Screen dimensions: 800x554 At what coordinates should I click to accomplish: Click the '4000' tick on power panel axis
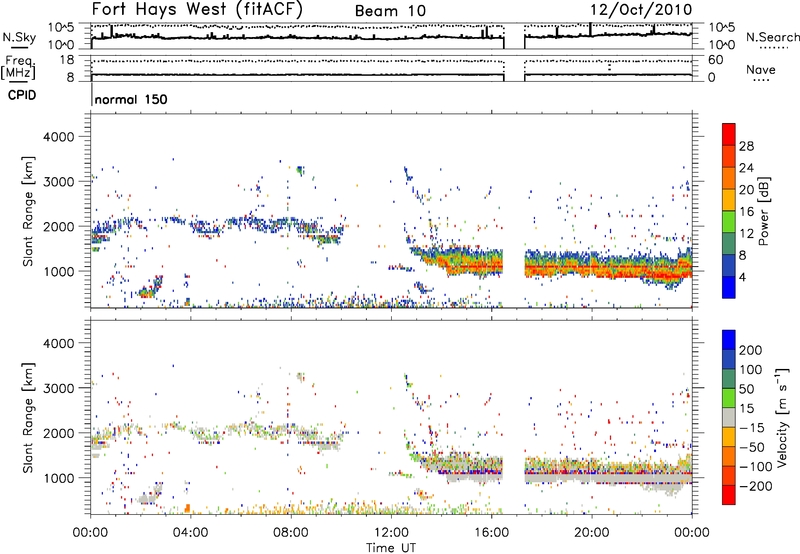tap(58, 137)
